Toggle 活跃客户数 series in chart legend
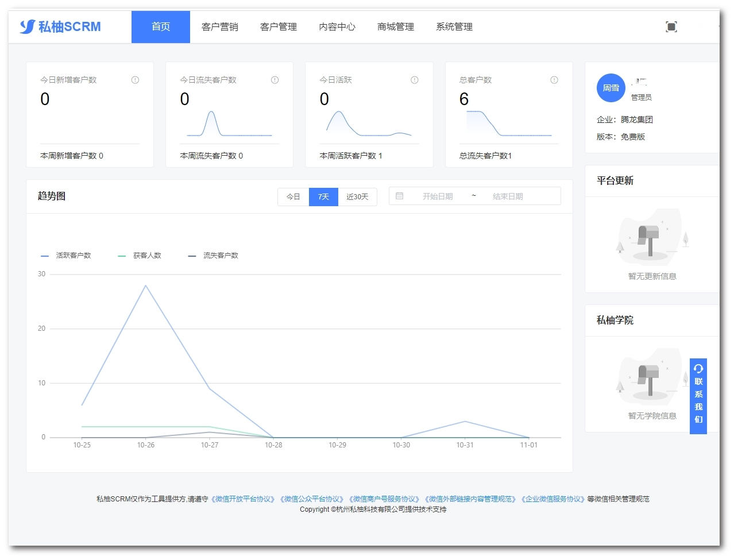Screen dimensions: 734x560 (67, 256)
